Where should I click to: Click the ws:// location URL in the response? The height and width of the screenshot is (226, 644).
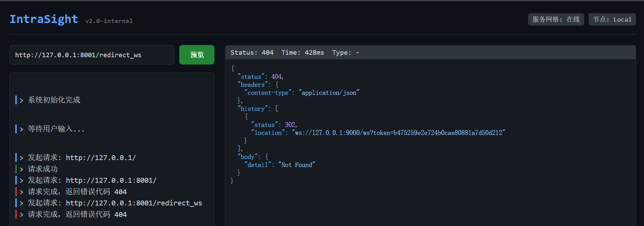click(398, 133)
